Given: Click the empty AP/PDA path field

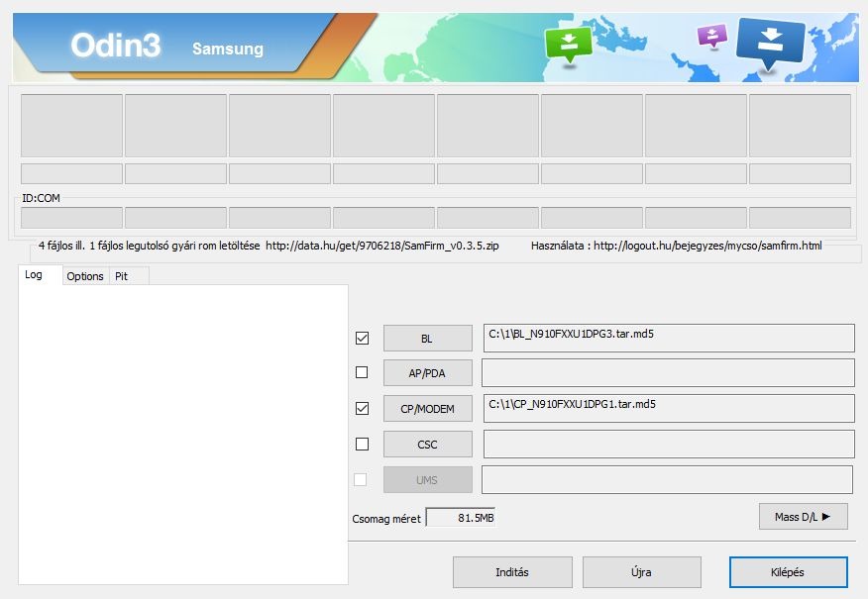Looking at the screenshot, I should click(x=668, y=373).
